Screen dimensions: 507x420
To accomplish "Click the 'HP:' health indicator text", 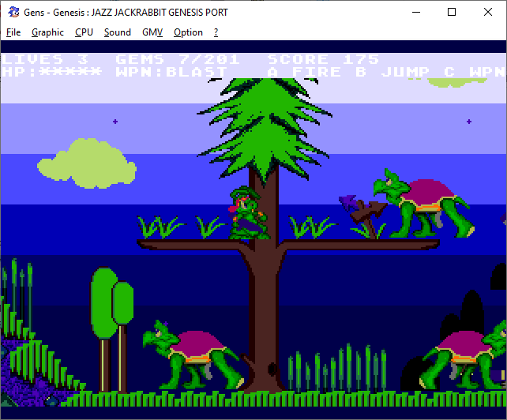I will (52, 72).
